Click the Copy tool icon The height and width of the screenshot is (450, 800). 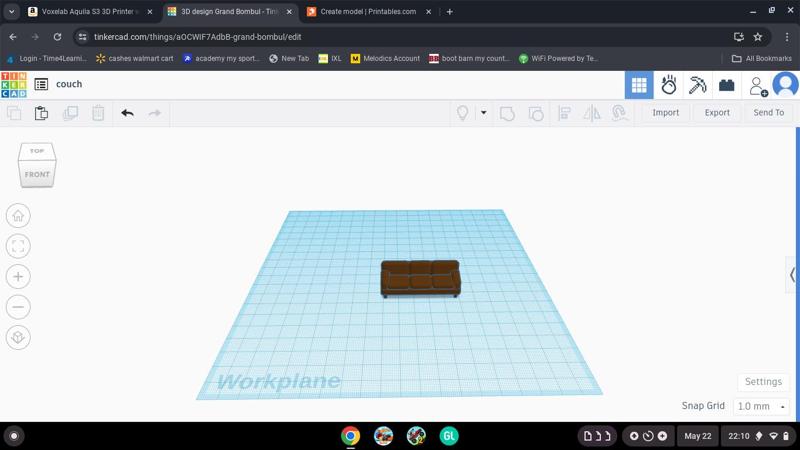coord(14,113)
